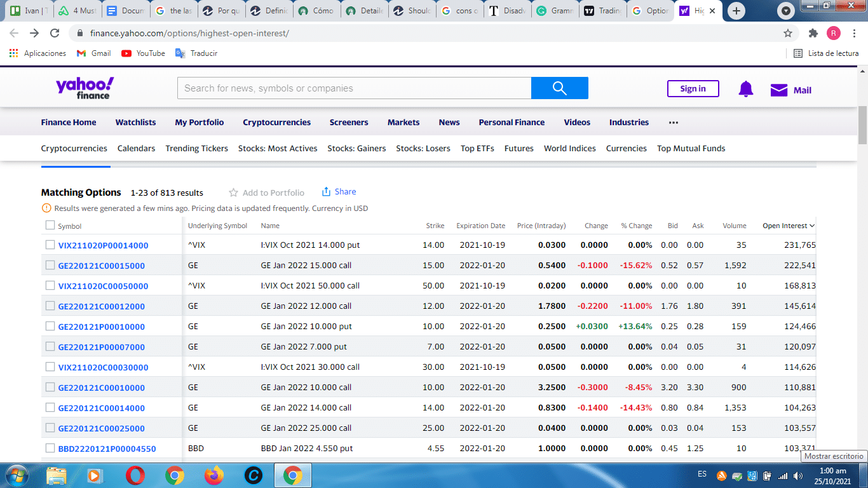Check the box for VIX211020P00014000
The width and height of the screenshot is (868, 488).
[50, 245]
